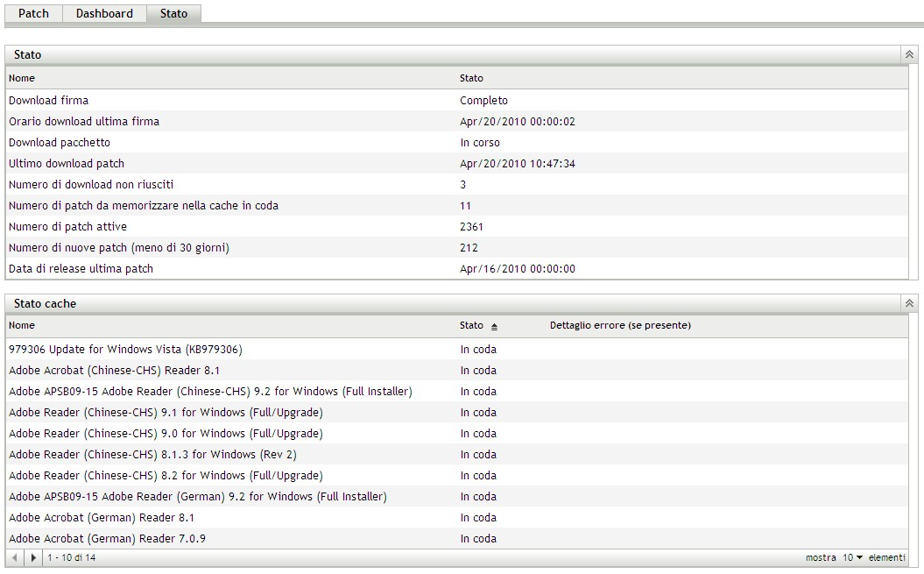924x574 pixels.
Task: Click Numero di nuove patch label
Action: pos(119,248)
